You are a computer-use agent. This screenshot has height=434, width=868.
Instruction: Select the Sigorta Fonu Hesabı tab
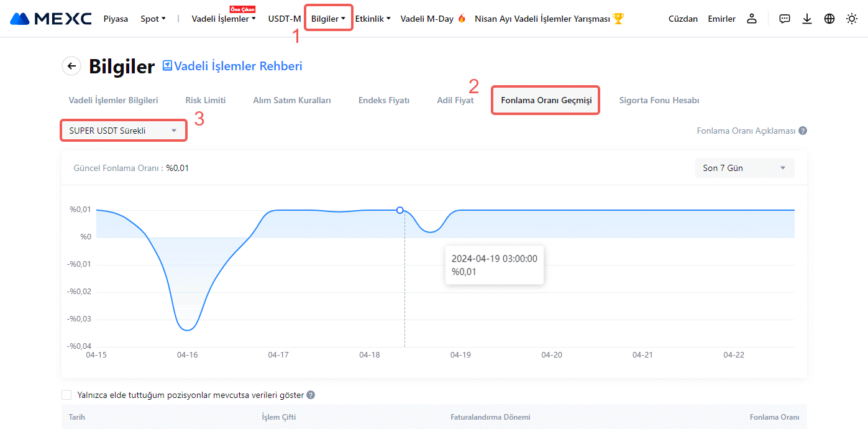coord(659,100)
